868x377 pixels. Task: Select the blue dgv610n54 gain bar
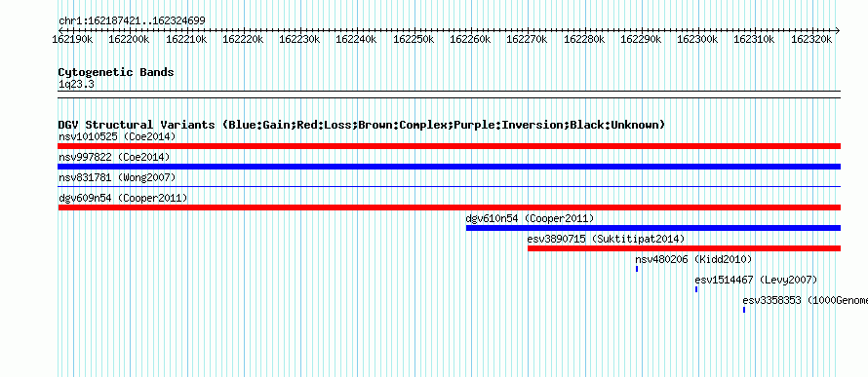coord(653,228)
